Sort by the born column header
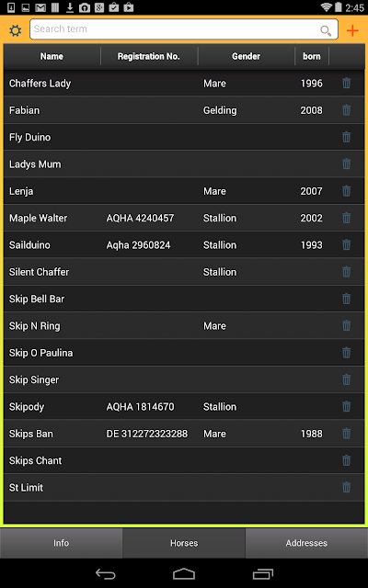368x588 pixels. pos(312,56)
